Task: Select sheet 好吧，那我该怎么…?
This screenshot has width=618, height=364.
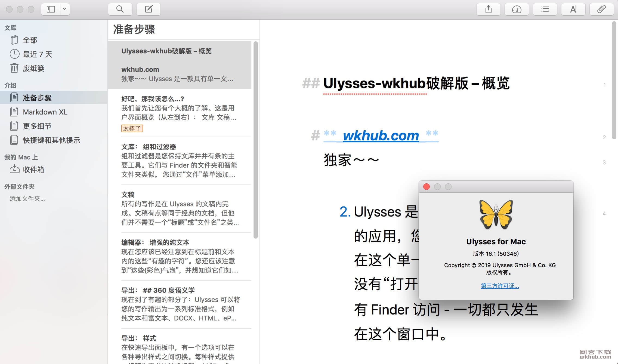Action: [180, 113]
